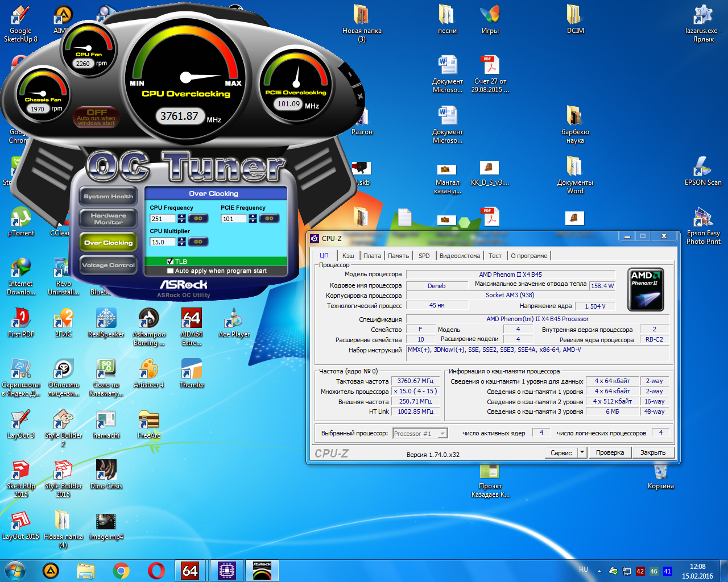Open System Health in OC Tuner
728x582 pixels.
[x=108, y=196]
